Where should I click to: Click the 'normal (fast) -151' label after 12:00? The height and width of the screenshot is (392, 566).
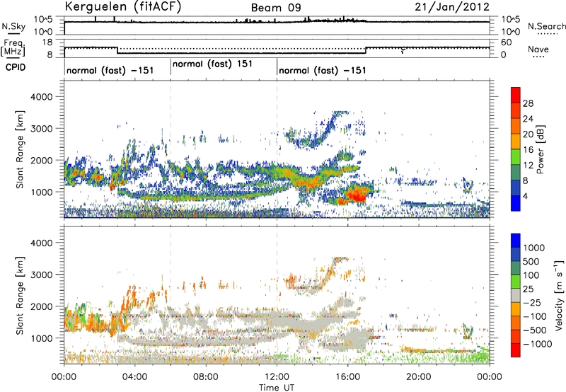(323, 70)
